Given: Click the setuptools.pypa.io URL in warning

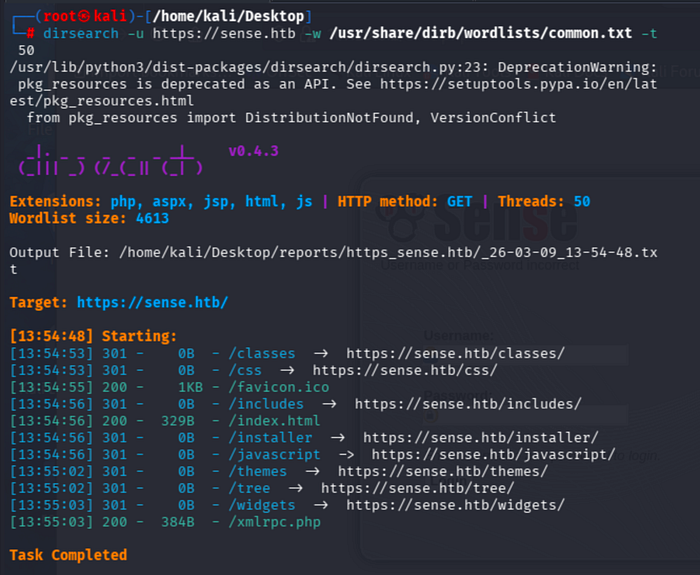Looking at the screenshot, I should 518,84.
